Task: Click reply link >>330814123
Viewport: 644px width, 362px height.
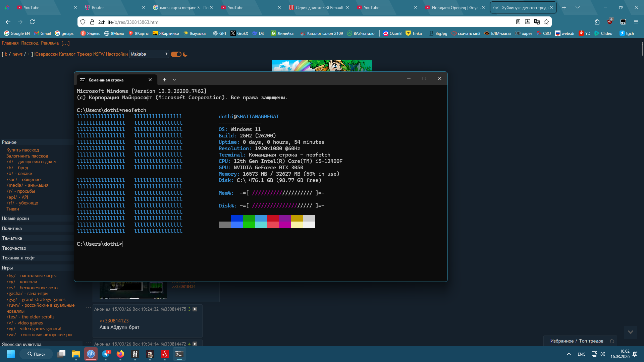Action: (x=114, y=321)
